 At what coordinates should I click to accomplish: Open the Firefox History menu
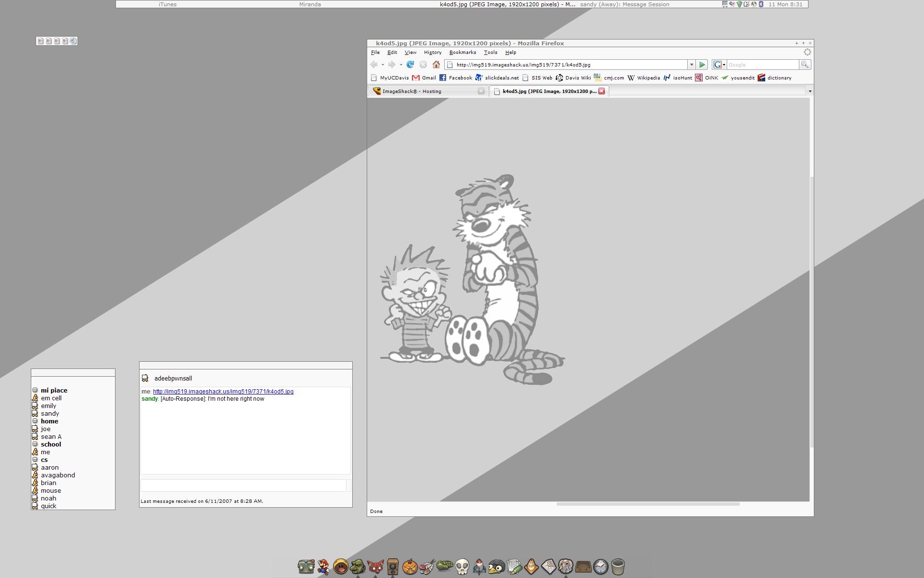433,53
